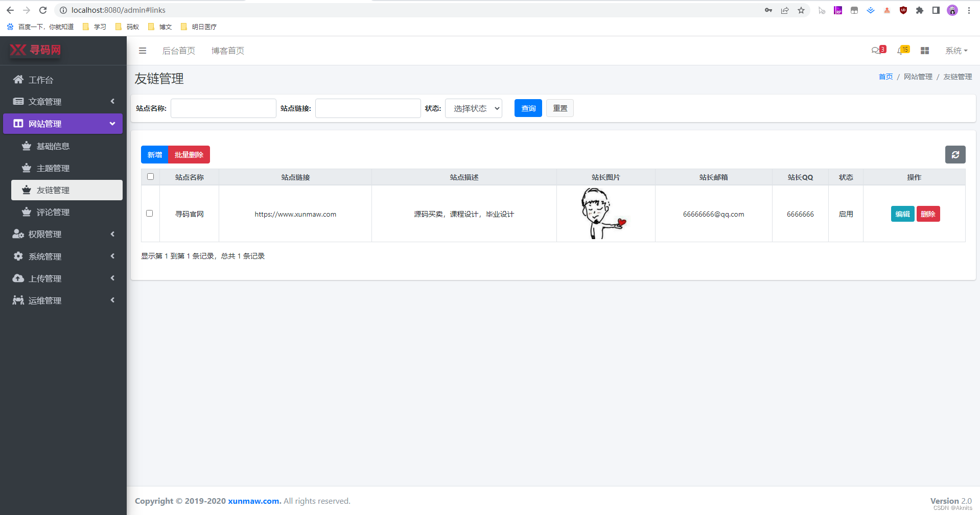Open the 明日医疗 bookmark folder

point(199,27)
